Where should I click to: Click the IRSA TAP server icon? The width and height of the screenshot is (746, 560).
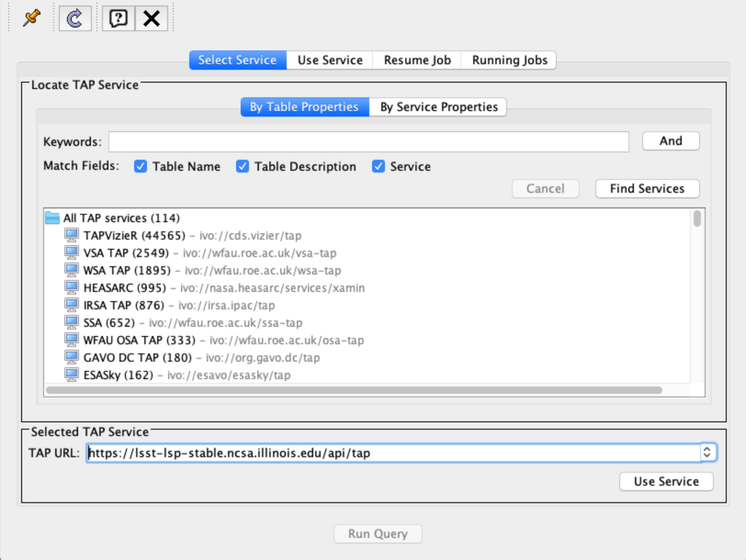click(72, 305)
